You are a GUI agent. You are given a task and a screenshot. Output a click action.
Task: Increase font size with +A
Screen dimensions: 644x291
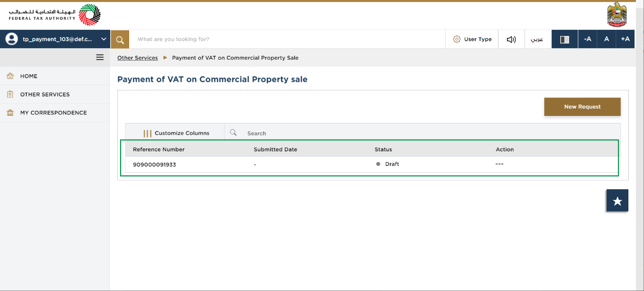point(625,39)
